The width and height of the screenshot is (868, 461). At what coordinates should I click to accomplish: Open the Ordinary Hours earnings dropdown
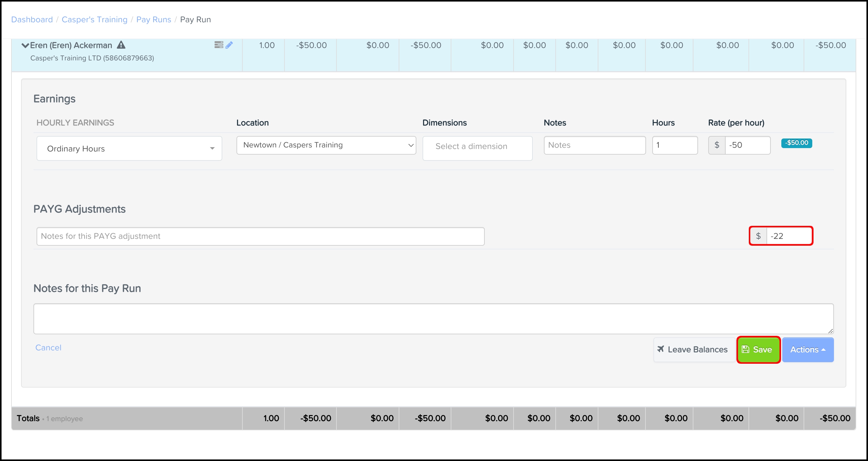coord(129,148)
